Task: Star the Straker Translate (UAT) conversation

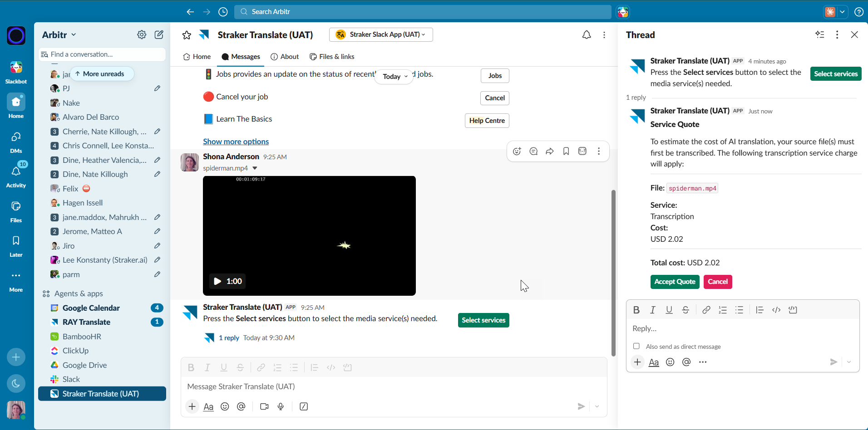Action: (187, 35)
